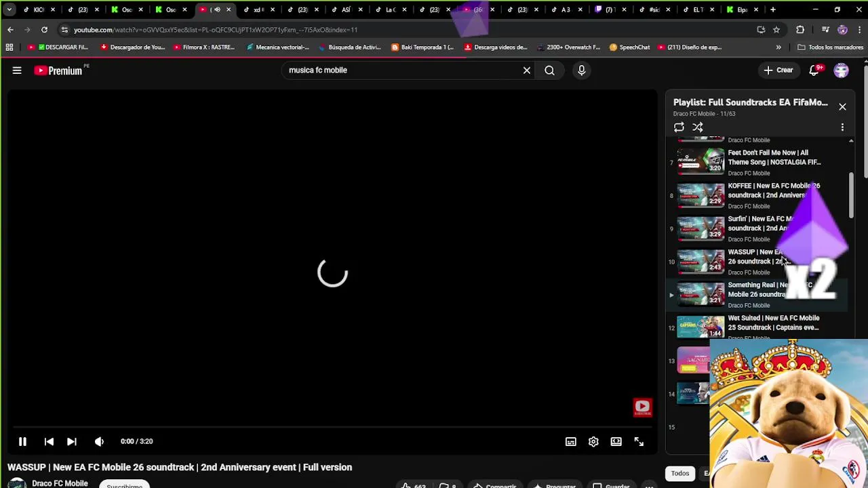Open playlist three-dot options menu
This screenshot has height=488, width=868.
point(842,127)
